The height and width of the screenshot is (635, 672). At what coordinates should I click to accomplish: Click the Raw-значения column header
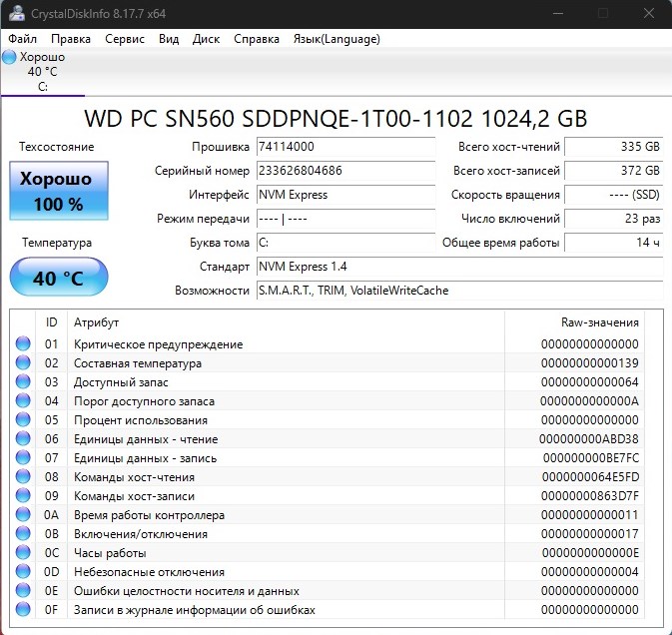(599, 322)
